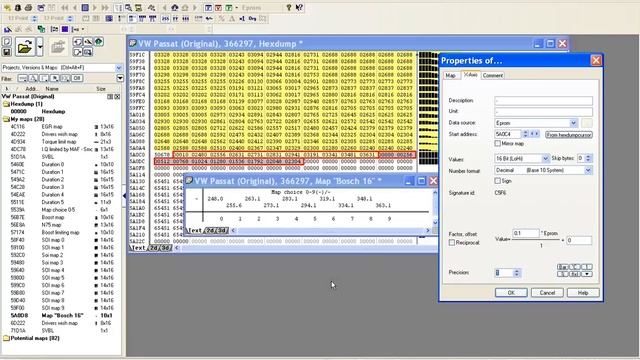Click the question mark help icon
Screen dimensions: 640x360
289,7
